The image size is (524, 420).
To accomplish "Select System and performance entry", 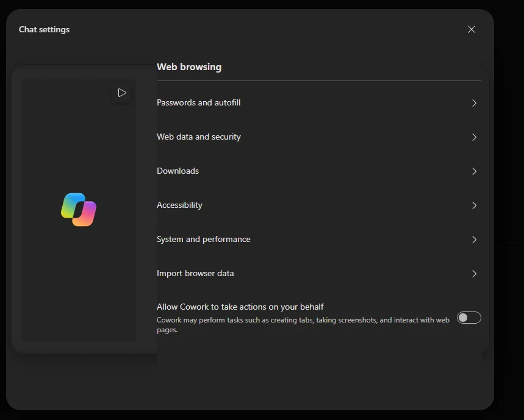I will point(319,240).
